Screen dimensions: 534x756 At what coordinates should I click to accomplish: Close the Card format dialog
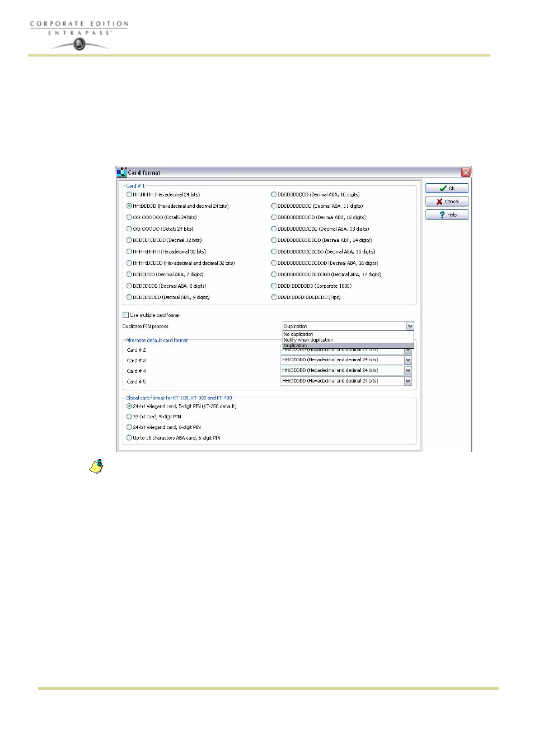point(465,172)
